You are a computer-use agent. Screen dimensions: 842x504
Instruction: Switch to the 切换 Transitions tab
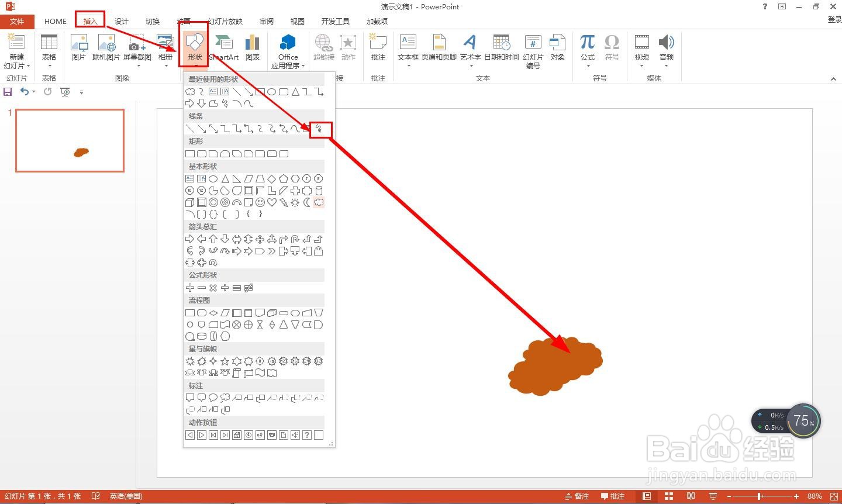[153, 21]
